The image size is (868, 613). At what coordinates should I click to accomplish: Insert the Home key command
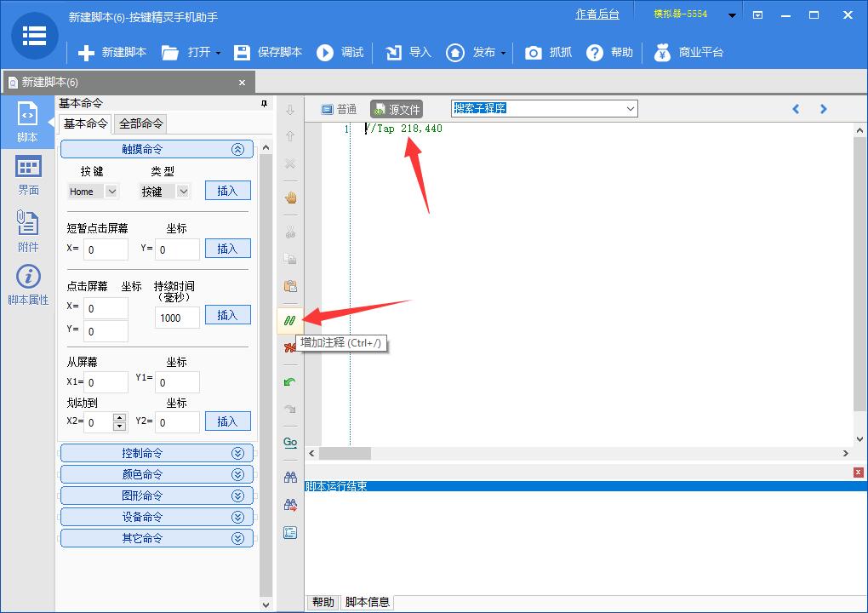[227, 191]
